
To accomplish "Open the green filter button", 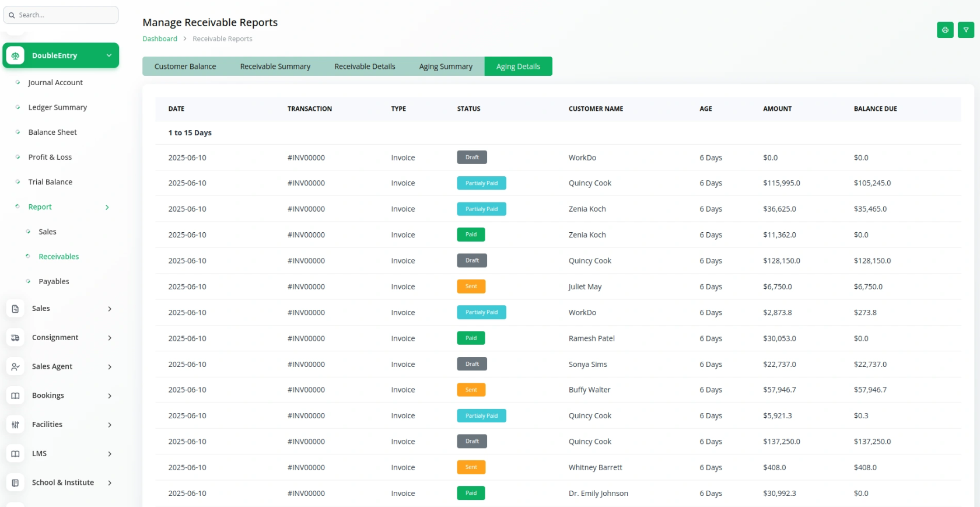I will point(966,30).
